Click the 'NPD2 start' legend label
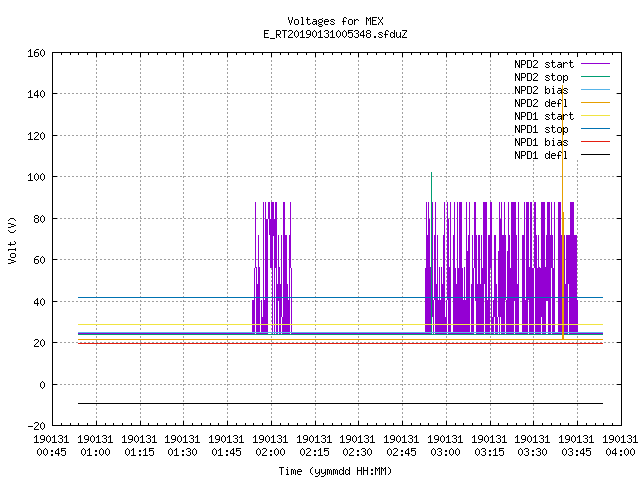 point(544,64)
